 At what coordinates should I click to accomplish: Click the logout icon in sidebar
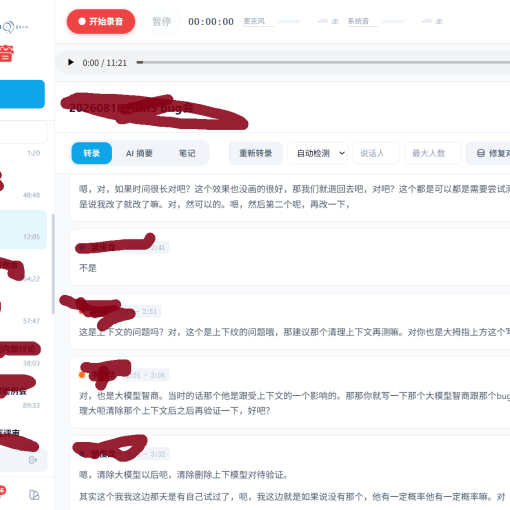pos(33,460)
